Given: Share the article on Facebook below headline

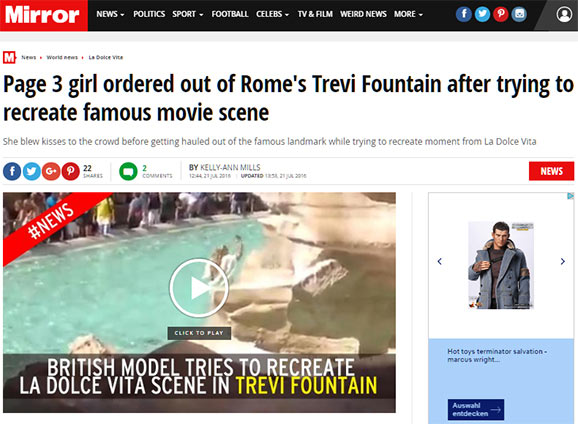Looking at the screenshot, I should (x=12, y=171).
